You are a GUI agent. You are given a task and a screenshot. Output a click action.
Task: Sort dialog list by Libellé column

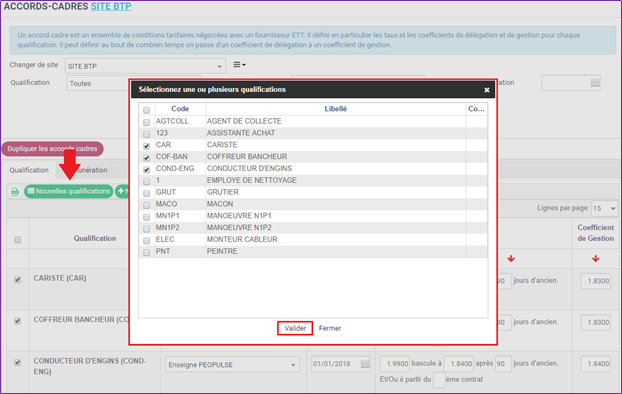pyautogui.click(x=336, y=109)
